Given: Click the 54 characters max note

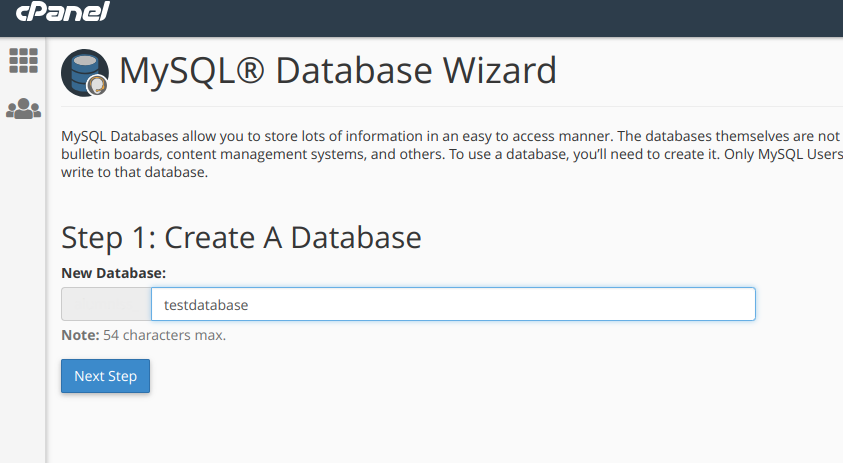Looking at the screenshot, I should pos(144,335).
